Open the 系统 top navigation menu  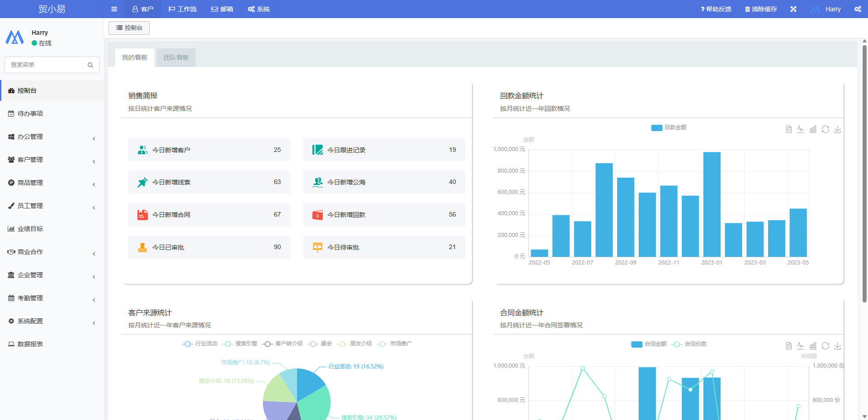[x=259, y=9]
